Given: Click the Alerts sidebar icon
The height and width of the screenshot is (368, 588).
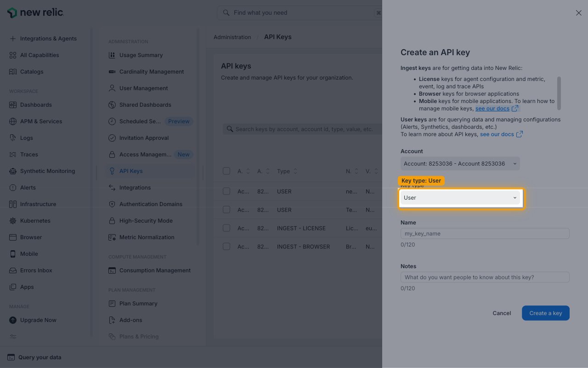Looking at the screenshot, I should point(13,188).
